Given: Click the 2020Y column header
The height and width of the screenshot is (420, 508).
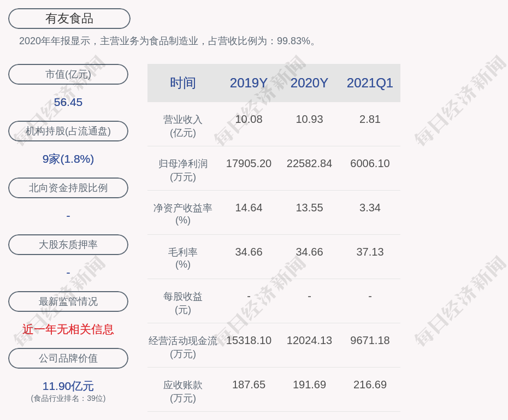Looking at the screenshot, I should [309, 83].
